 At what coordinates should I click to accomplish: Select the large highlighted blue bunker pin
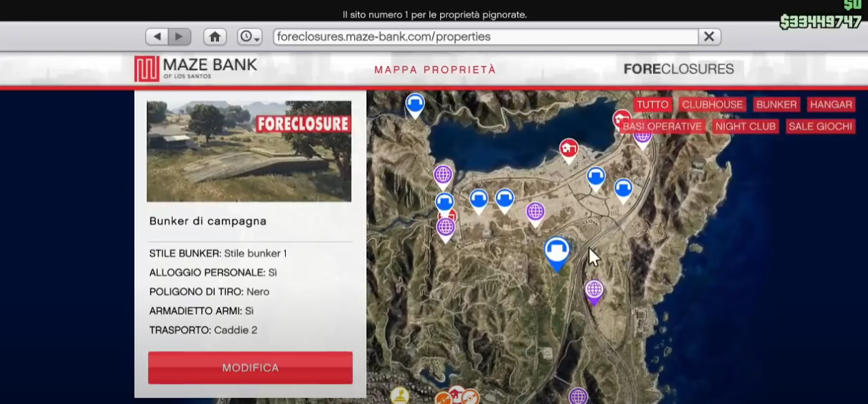557,253
